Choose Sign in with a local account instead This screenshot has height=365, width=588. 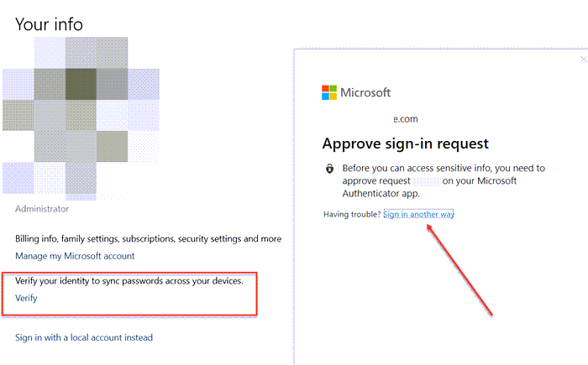[x=84, y=337]
